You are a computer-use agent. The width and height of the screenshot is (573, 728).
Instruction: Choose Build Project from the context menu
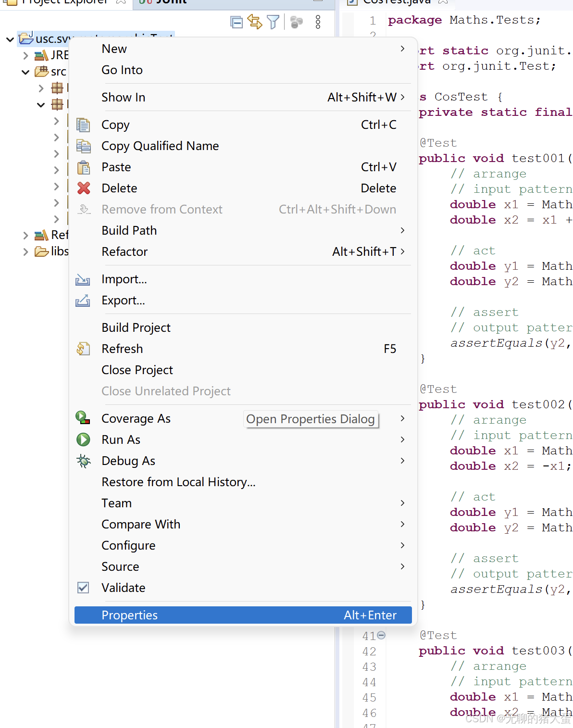tap(136, 327)
